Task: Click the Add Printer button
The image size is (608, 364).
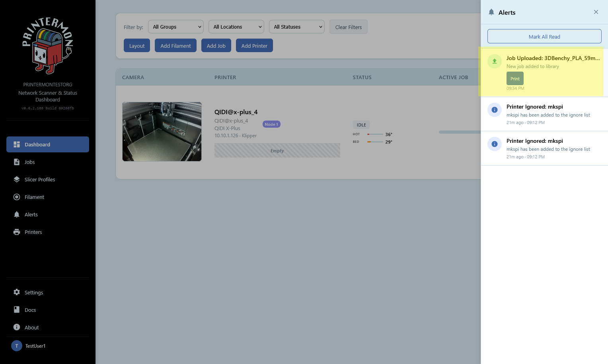Action: click(x=254, y=46)
